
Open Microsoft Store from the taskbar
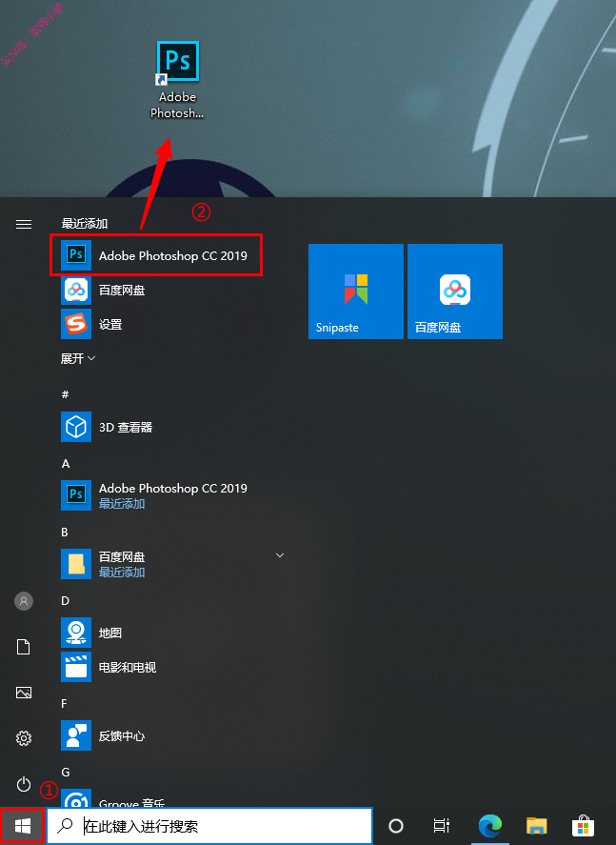point(584,826)
